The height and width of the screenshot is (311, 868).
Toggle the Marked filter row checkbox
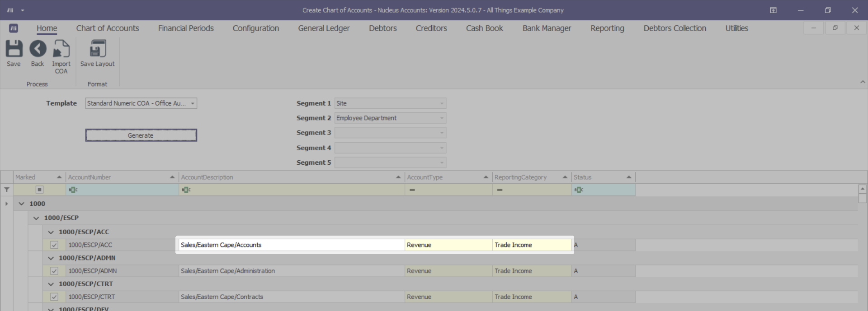tap(39, 190)
